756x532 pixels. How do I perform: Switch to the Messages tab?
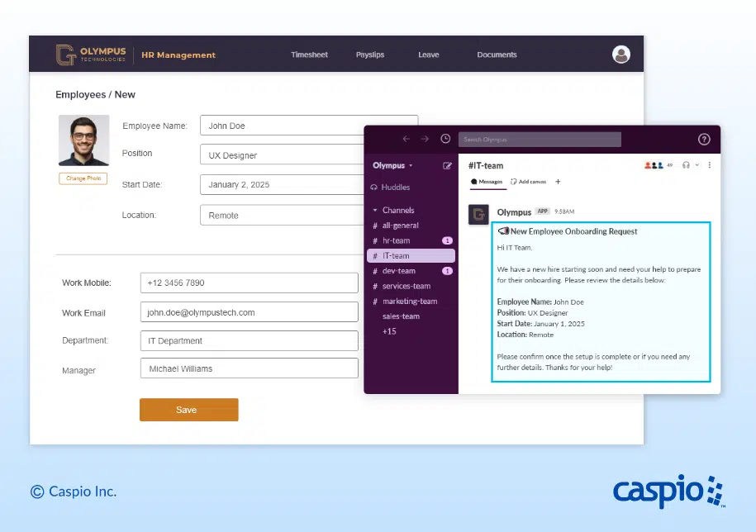(x=487, y=182)
